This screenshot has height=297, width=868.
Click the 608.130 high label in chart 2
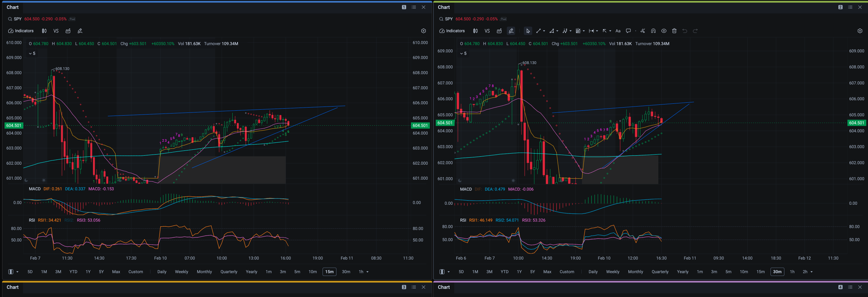(529, 63)
